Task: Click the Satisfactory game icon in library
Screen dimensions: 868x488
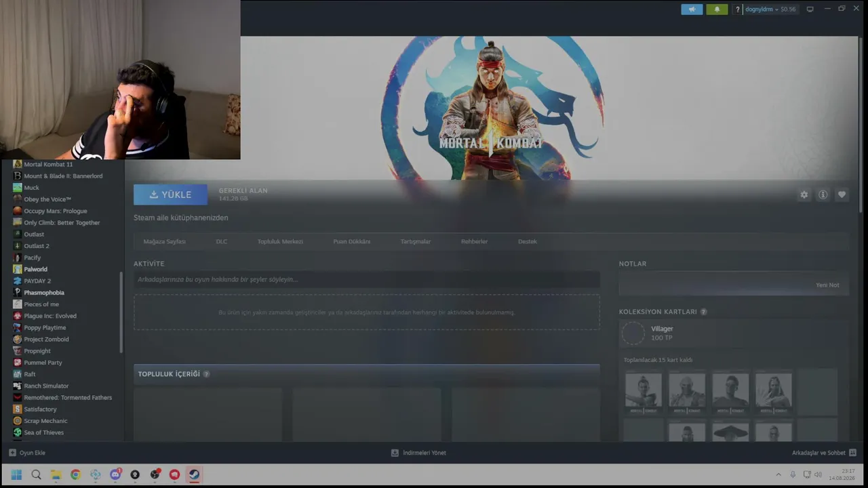Action: coord(17,409)
